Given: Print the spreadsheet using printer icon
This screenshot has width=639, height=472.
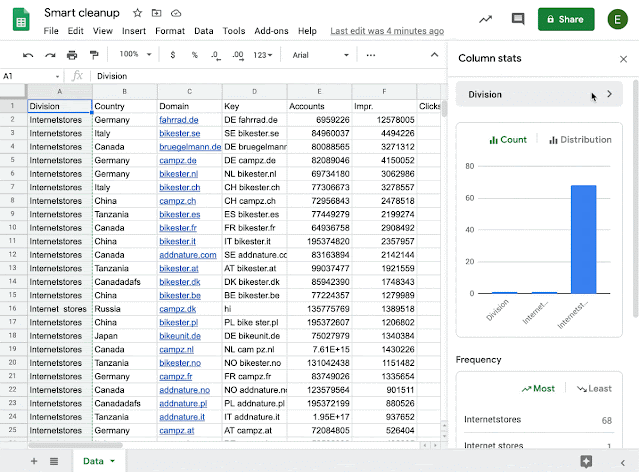Looking at the screenshot, I should coord(72,55).
